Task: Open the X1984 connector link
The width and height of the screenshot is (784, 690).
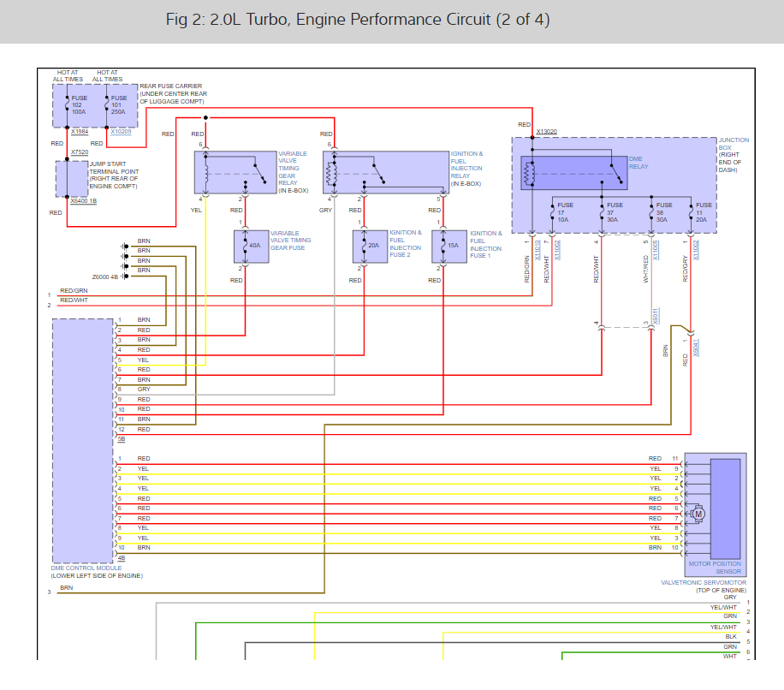Action: [80, 132]
